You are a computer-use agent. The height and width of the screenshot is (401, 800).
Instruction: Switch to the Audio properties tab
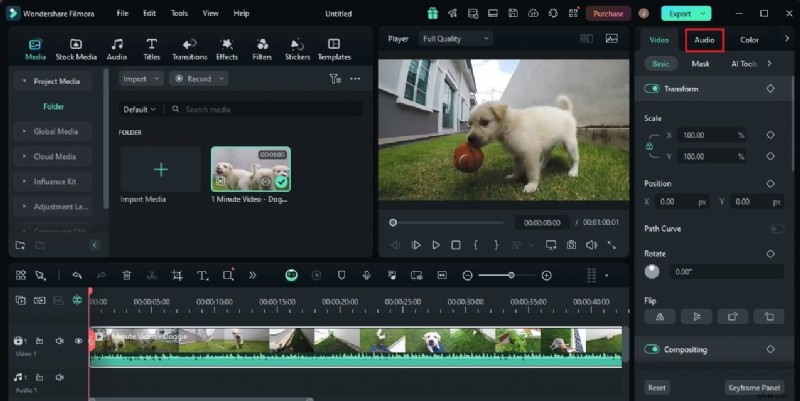pos(704,40)
